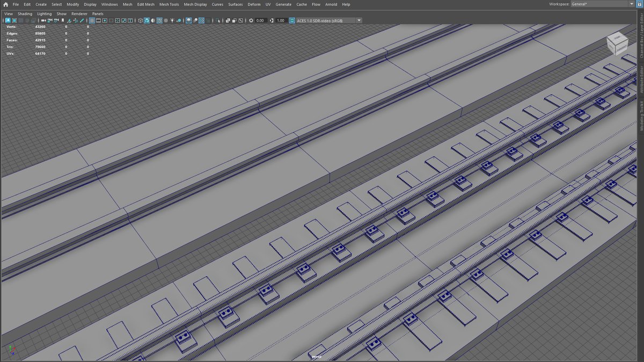
Task: Click the Smooth Shade All cube icon
Action: pos(147,20)
